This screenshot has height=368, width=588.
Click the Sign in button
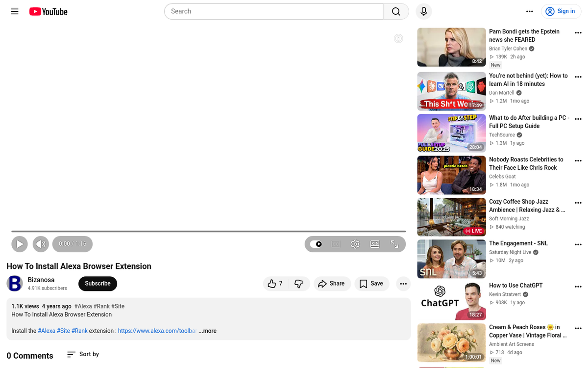point(561,11)
